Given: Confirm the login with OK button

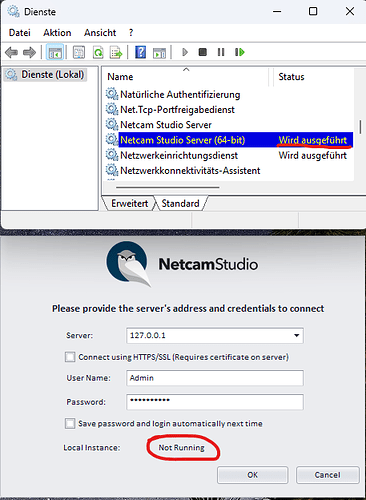Looking at the screenshot, I should pyautogui.click(x=252, y=475).
